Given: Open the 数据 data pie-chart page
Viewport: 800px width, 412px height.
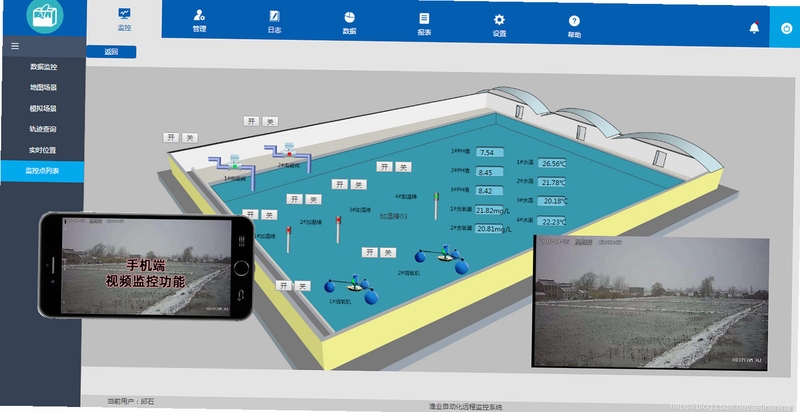Looking at the screenshot, I should 349,23.
